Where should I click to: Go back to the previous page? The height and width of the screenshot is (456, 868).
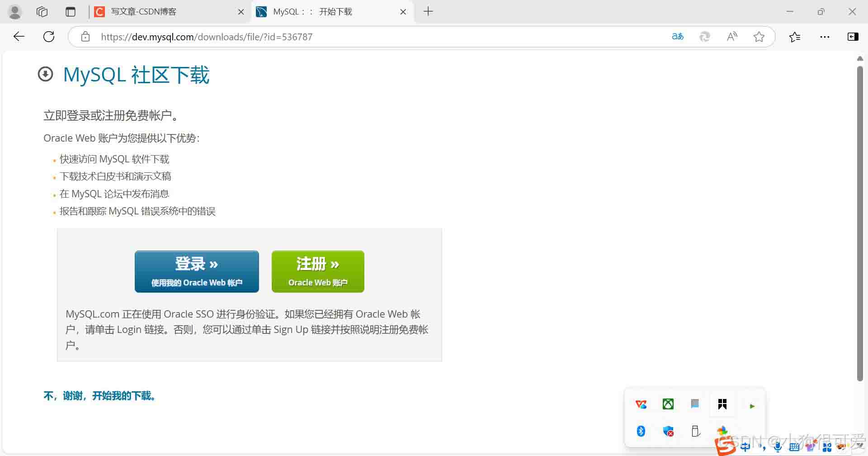(x=19, y=37)
